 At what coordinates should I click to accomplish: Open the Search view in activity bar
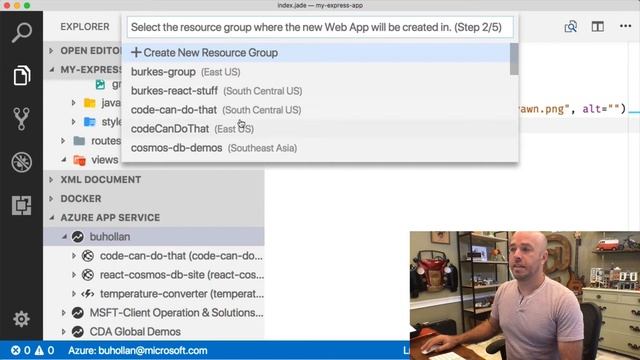[x=21, y=33]
